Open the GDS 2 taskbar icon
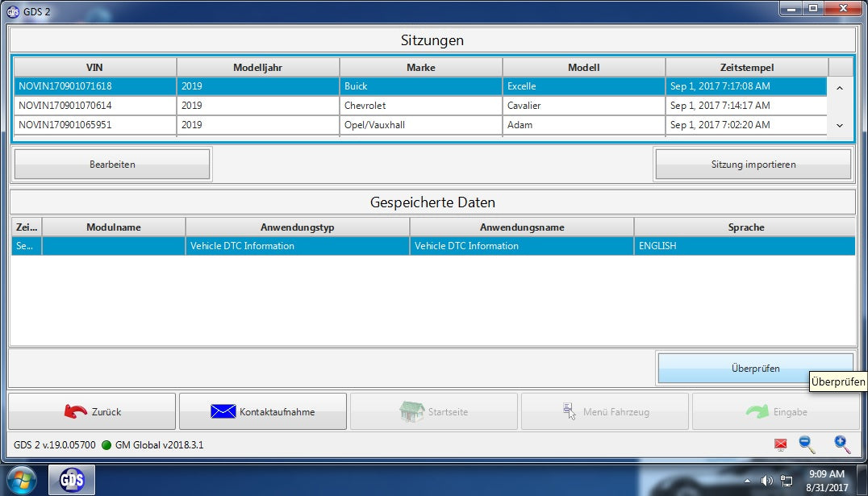This screenshot has width=868, height=496. point(71,479)
